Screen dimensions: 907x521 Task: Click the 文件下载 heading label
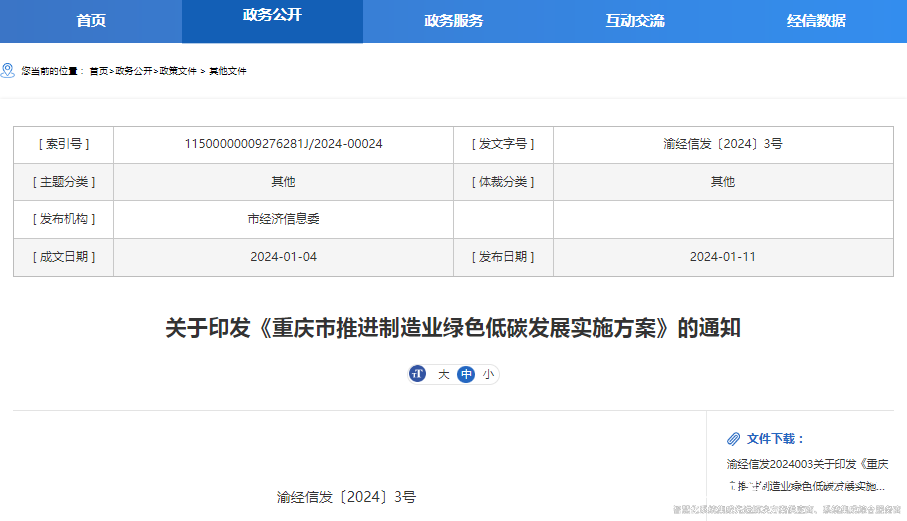point(775,439)
